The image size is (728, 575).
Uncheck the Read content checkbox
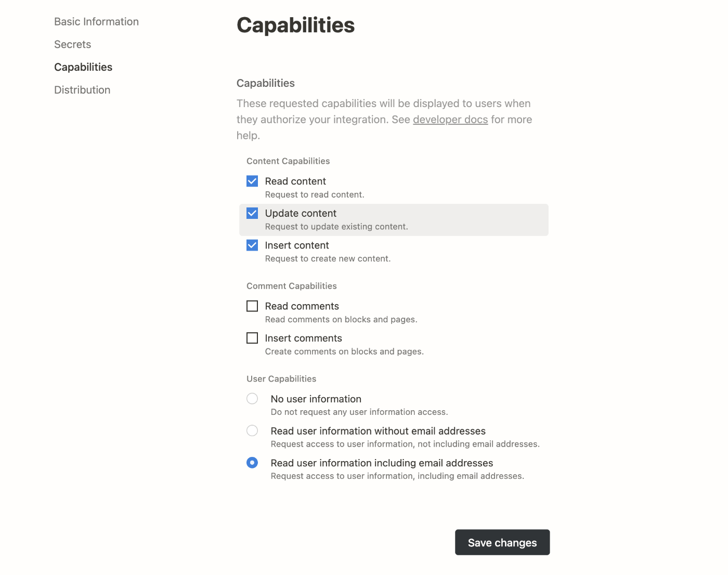click(x=252, y=181)
